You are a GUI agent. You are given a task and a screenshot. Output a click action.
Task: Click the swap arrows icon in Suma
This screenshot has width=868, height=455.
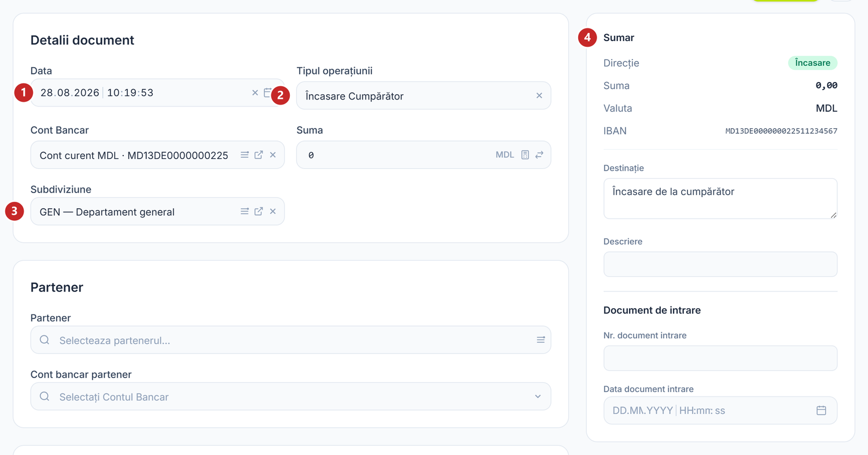click(539, 155)
